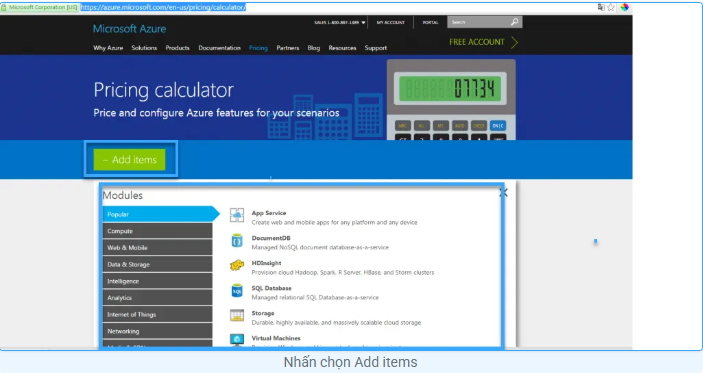Screen dimensions: 703x373
Task: Select the Data & Storage modules tab
Action: [x=157, y=265]
